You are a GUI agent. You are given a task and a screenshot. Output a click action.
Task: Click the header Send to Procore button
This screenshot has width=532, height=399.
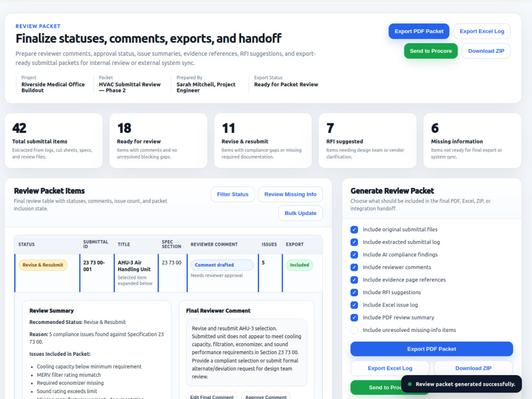click(430, 51)
